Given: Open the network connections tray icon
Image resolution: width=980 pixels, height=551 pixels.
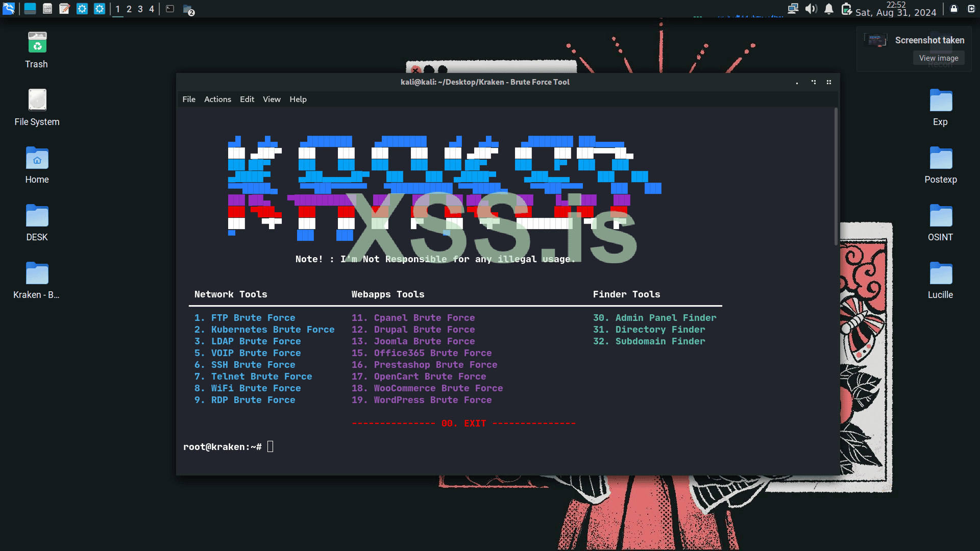Looking at the screenshot, I should [793, 9].
